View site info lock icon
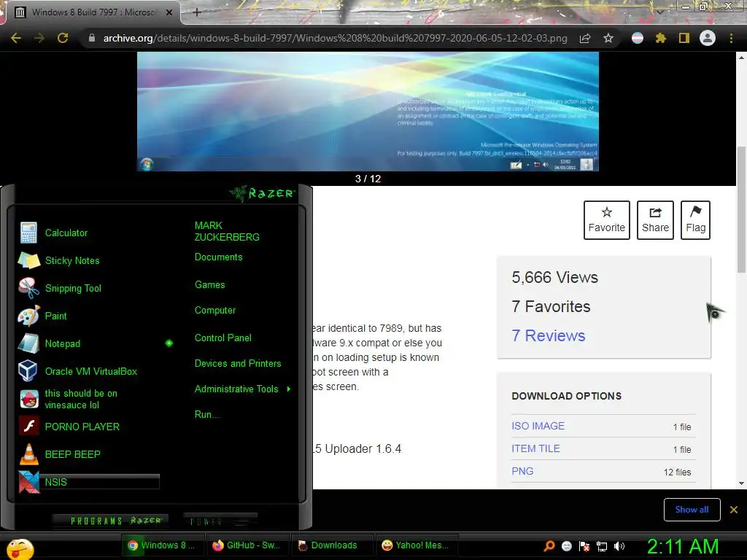The image size is (747, 560). pos(92,38)
